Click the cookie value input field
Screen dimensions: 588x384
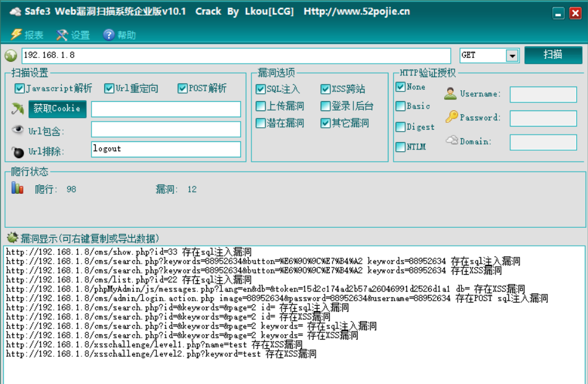coord(166,109)
